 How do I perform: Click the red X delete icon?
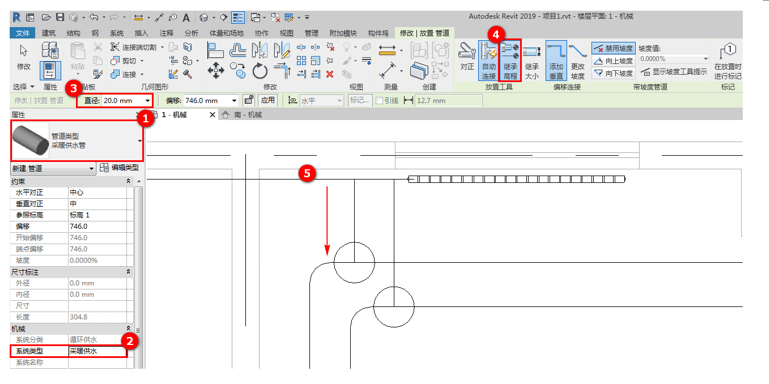330,74
